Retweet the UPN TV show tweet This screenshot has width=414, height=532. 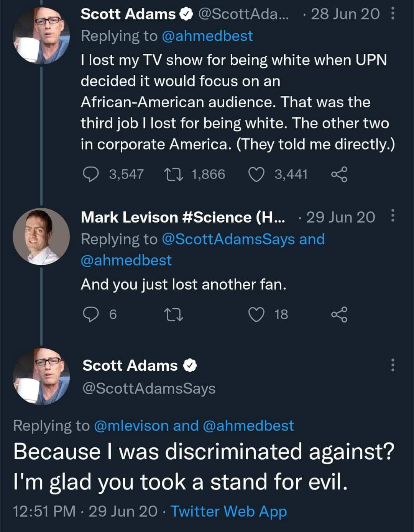(174, 174)
